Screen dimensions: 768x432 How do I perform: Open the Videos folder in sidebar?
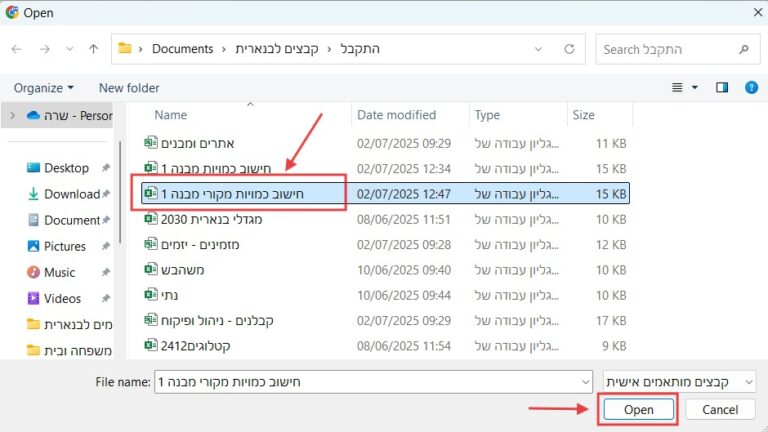(x=62, y=298)
